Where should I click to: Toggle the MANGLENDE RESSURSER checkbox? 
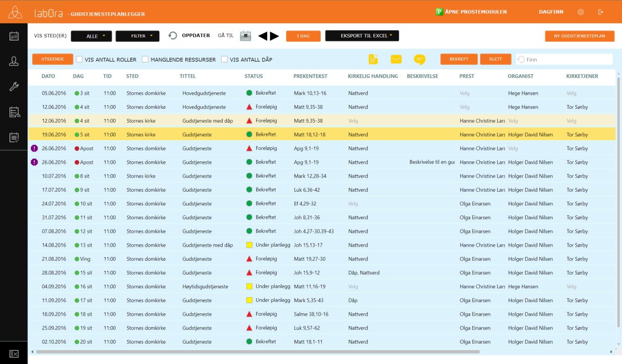pos(145,60)
